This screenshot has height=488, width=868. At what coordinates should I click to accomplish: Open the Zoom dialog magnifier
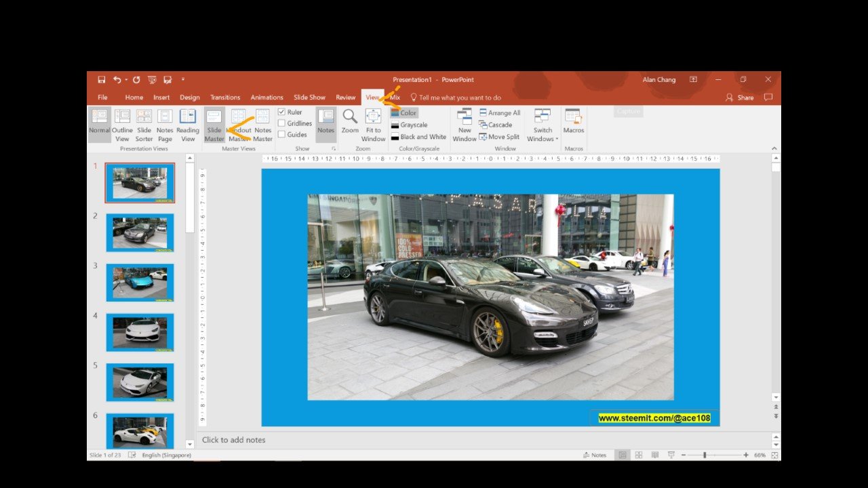(x=350, y=121)
